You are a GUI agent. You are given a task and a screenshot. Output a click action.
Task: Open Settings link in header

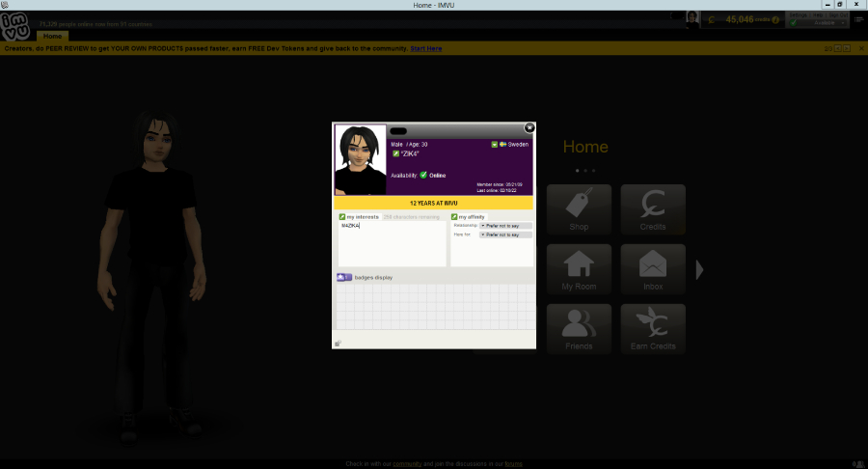click(x=799, y=14)
